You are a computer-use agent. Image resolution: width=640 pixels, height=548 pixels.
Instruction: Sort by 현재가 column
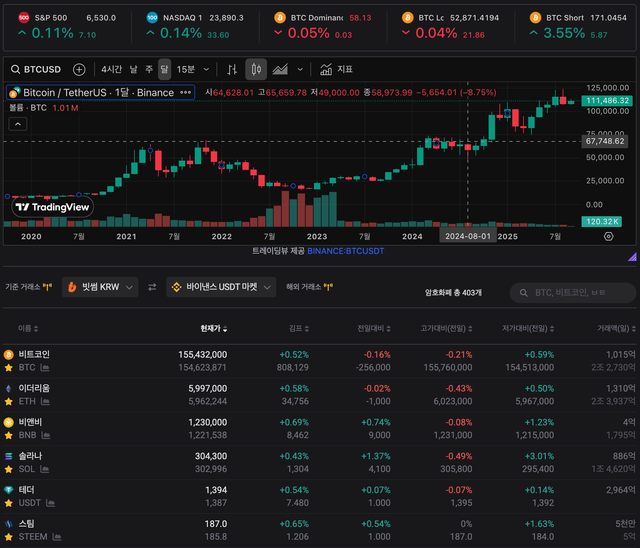point(213,328)
